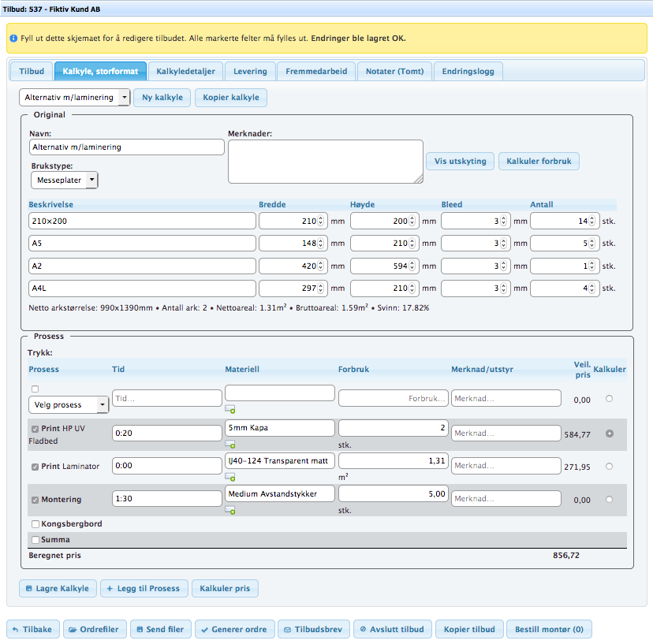Screen dimensions: 653x644
Task: Tick the Kongsbergbord checkbox
Action: pos(35,524)
